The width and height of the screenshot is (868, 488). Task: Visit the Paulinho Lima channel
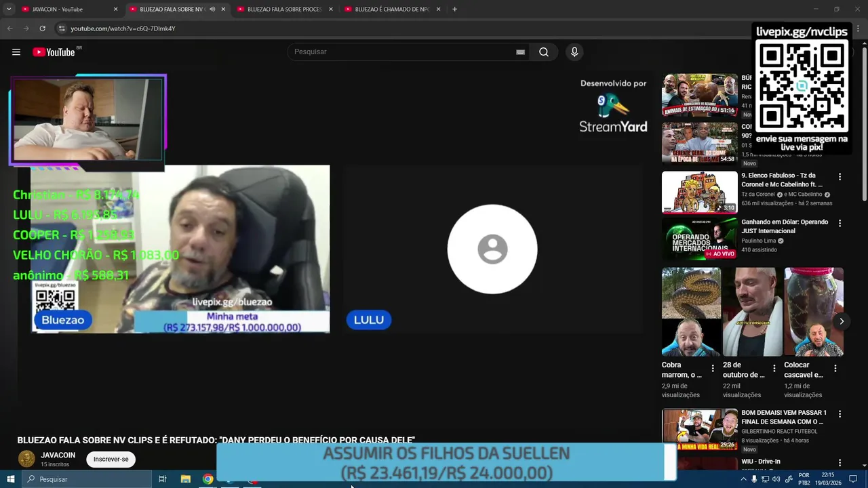[759, 241]
